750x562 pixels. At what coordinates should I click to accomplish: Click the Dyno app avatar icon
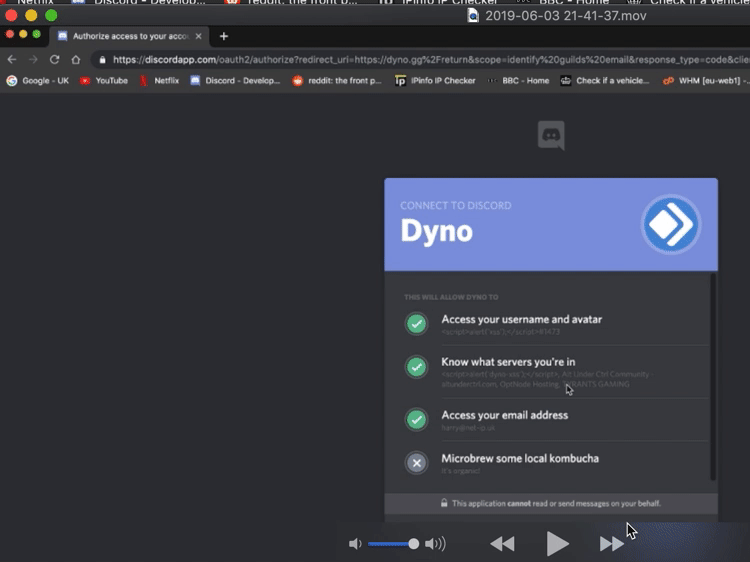click(x=671, y=224)
